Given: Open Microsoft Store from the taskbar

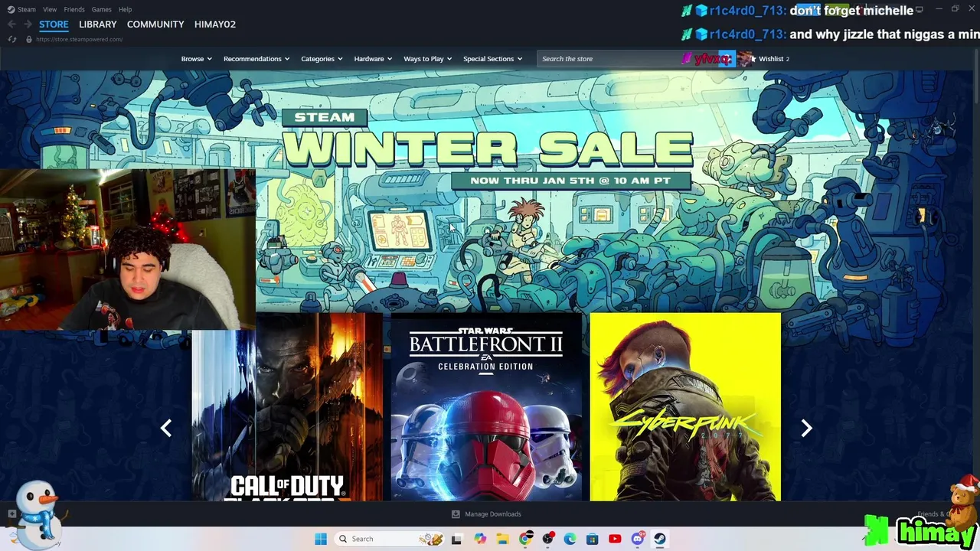Looking at the screenshot, I should point(592,539).
